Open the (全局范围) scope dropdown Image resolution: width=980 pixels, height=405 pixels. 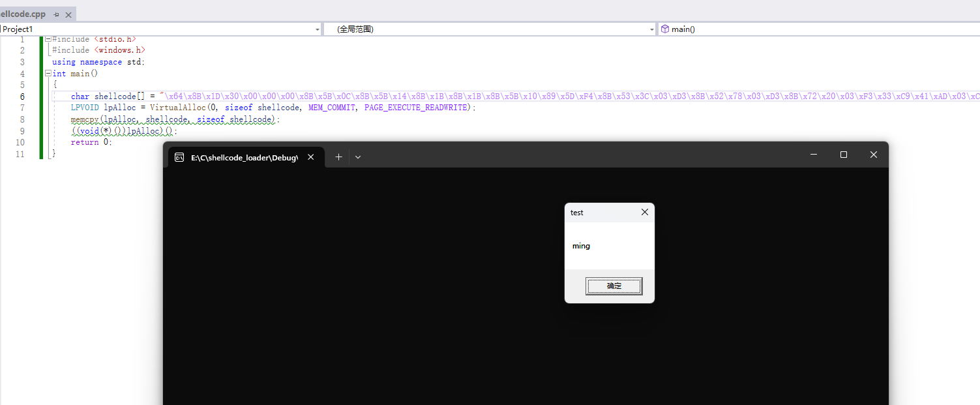point(651,29)
